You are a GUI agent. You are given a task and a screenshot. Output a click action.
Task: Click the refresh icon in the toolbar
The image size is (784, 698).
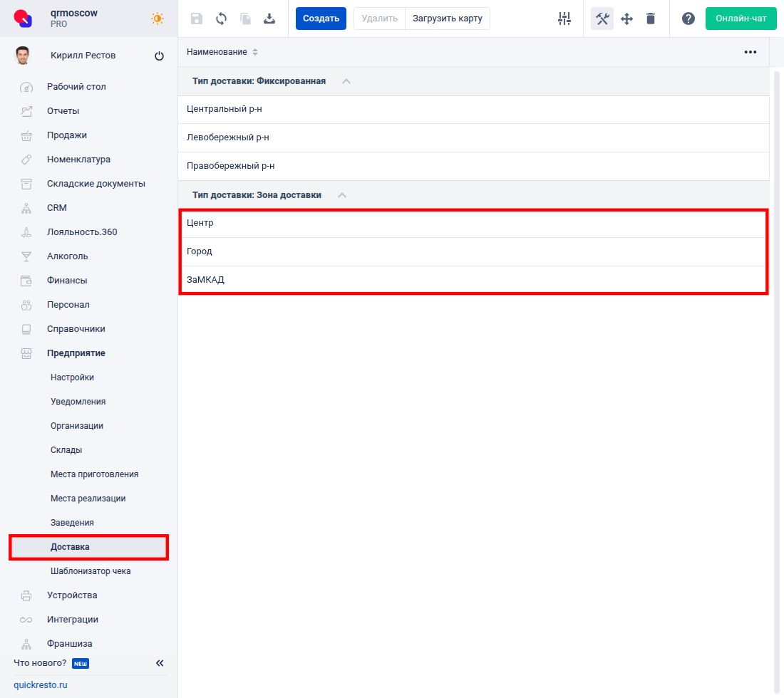click(x=221, y=19)
